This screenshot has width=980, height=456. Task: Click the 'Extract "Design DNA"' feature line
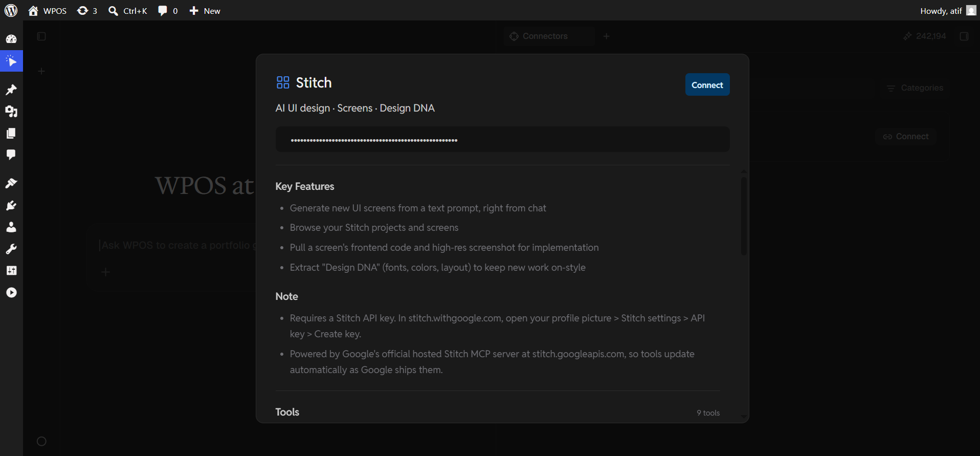438,268
